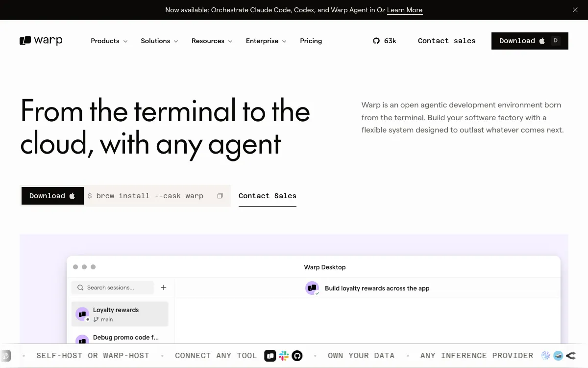The image size is (588, 368).
Task: Copy the brew install command
Action: coord(220,196)
